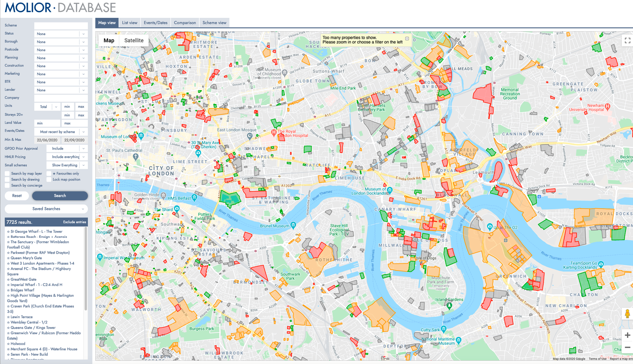Screen dimensions: 633x364
Task: Open the Construction dropdown
Action: (61, 66)
